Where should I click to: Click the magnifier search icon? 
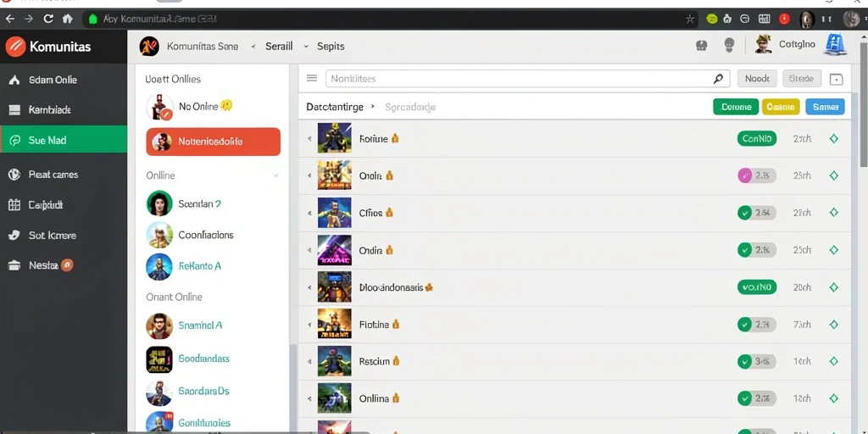click(718, 79)
